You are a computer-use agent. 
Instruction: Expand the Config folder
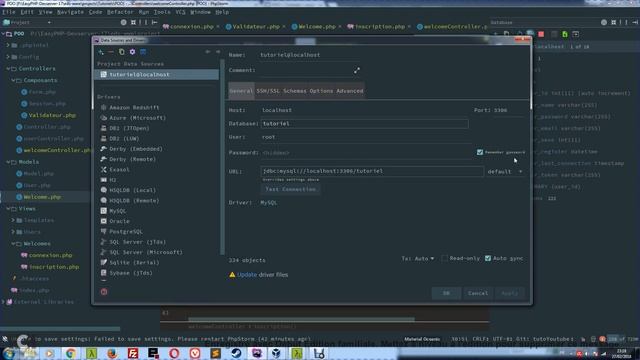[x=8, y=57]
